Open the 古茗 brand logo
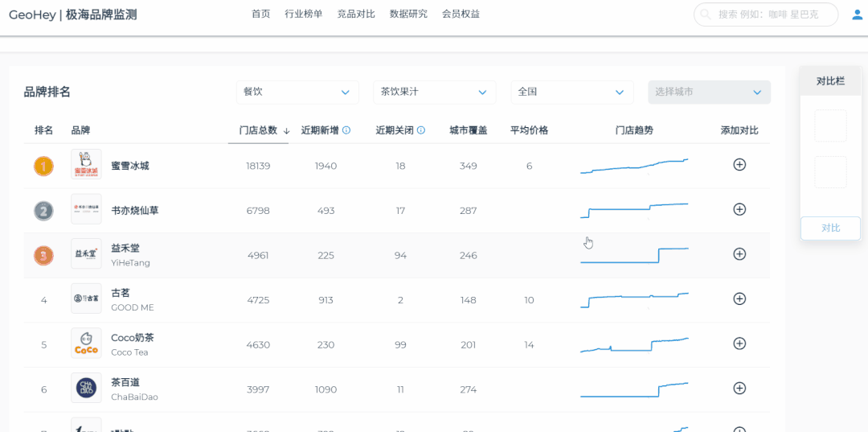Viewport: 868px width, 432px height. (86, 299)
